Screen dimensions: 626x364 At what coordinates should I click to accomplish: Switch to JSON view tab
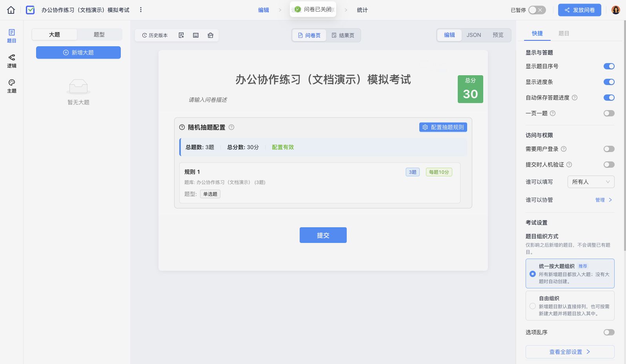click(474, 35)
